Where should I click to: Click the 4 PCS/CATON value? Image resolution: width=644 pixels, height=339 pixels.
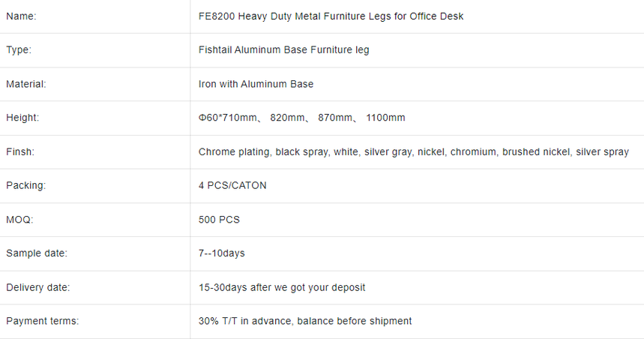pyautogui.click(x=232, y=186)
